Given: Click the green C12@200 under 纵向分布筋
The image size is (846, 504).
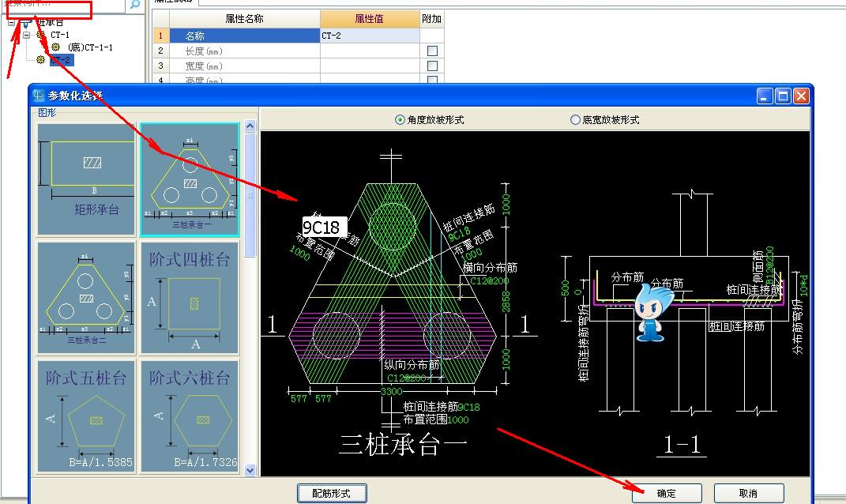Looking at the screenshot, I should point(406,378).
